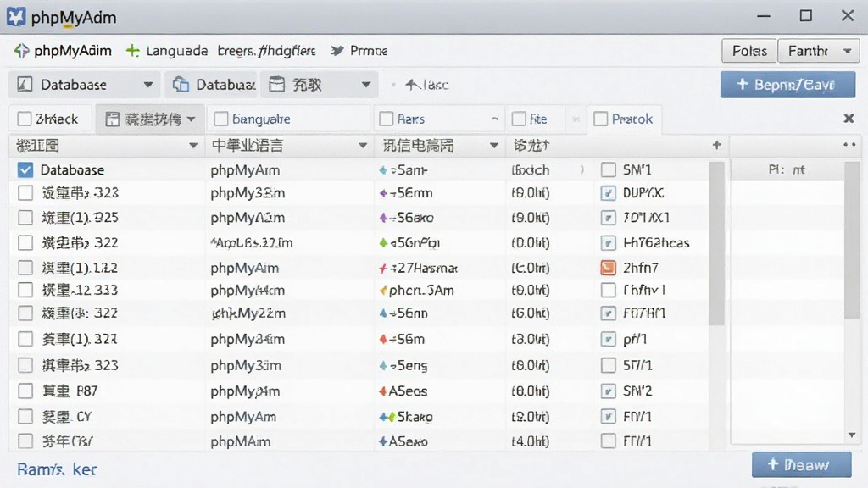Check the row checkbox for the P87 entry
868x488 pixels.
25,391
